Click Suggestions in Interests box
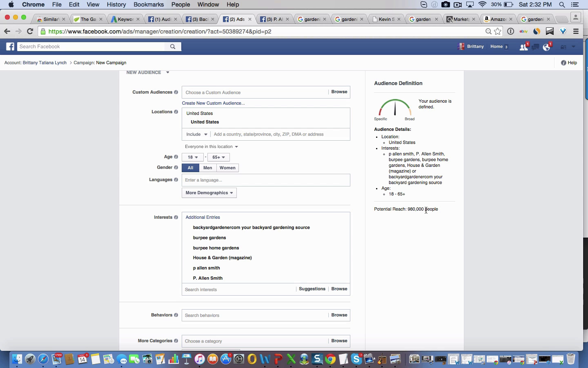The width and height of the screenshot is (588, 368). pos(312,289)
